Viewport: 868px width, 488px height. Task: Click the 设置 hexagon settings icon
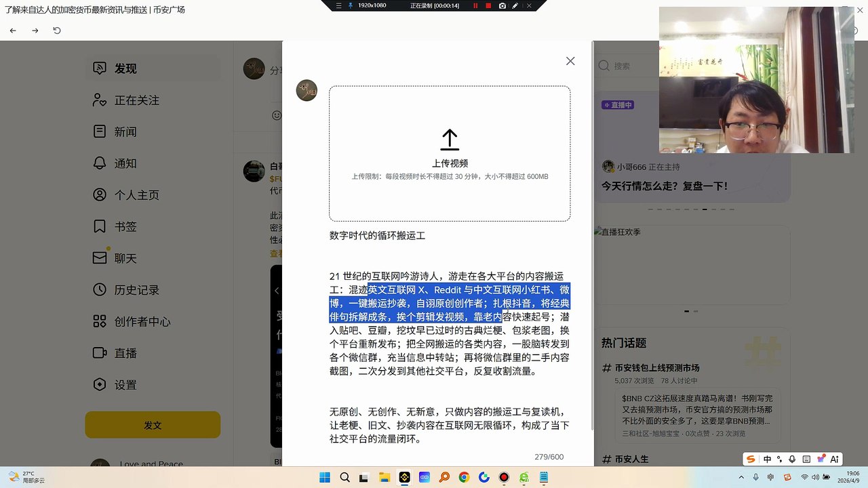(100, 384)
